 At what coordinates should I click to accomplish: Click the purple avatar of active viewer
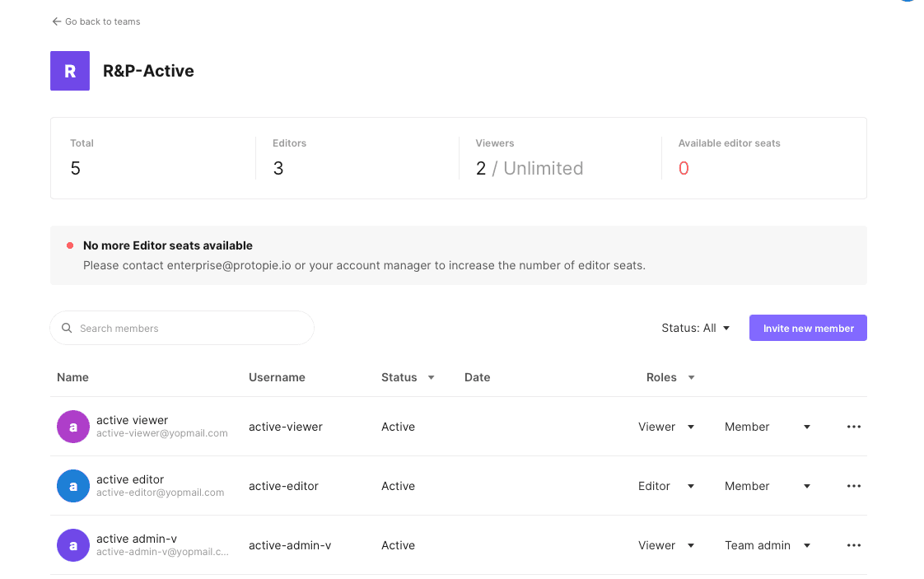tap(72, 427)
